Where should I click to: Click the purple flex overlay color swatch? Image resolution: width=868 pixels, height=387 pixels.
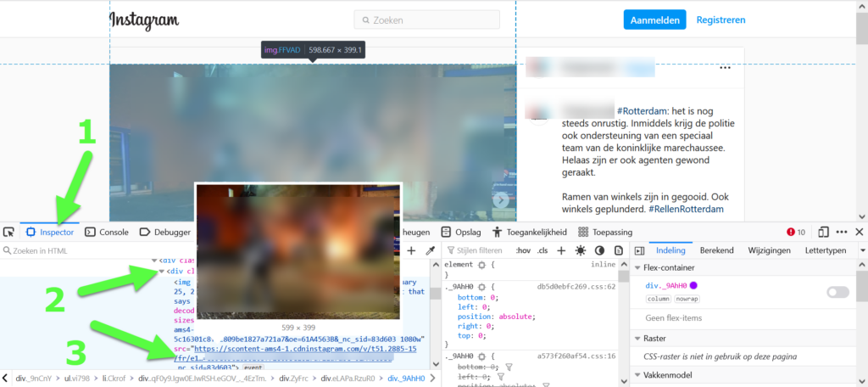coord(693,285)
